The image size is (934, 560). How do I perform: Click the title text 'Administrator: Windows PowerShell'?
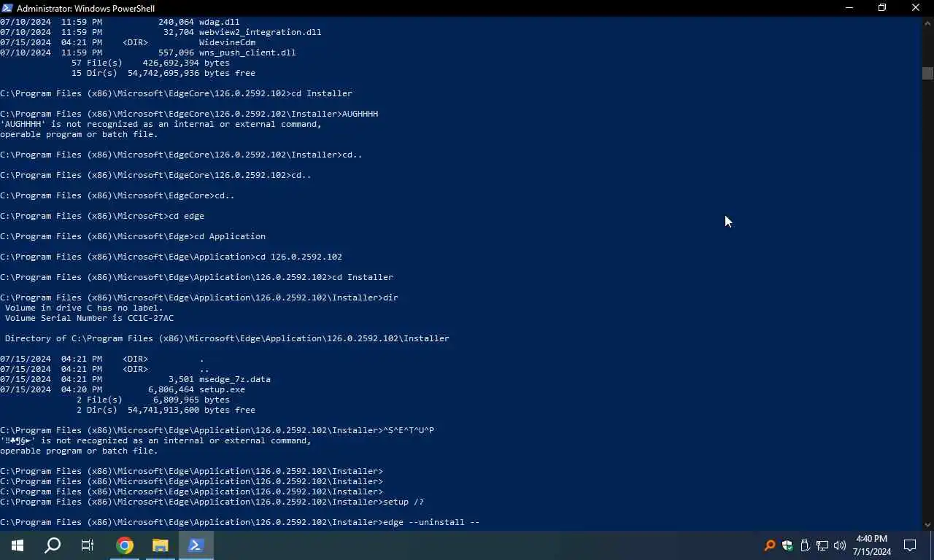85,8
